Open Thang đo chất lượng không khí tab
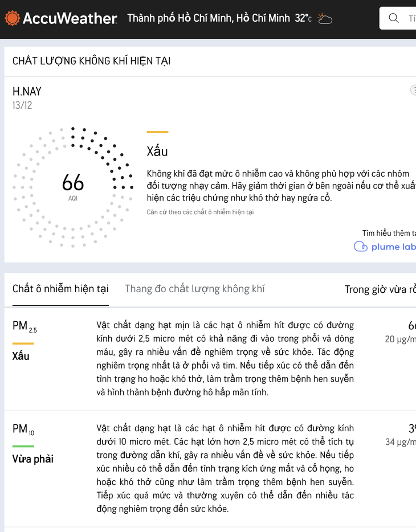This screenshot has height=532, width=416. [195, 289]
